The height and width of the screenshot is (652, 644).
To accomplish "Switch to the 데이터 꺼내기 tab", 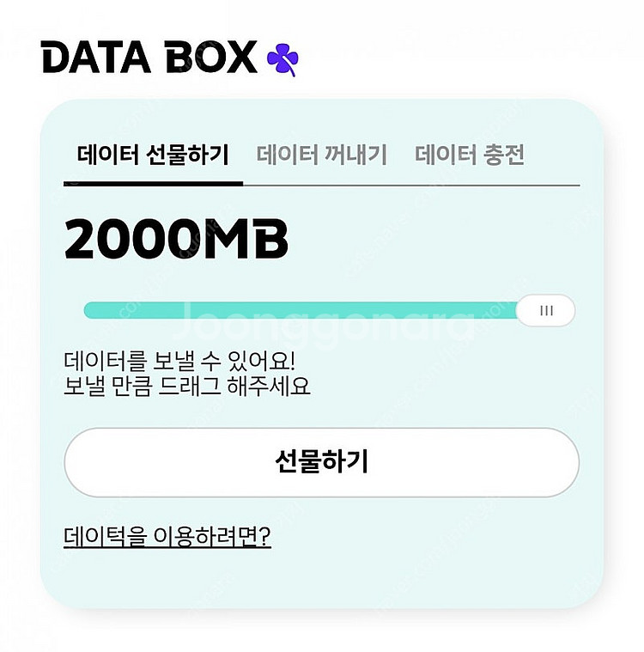I will (322, 155).
